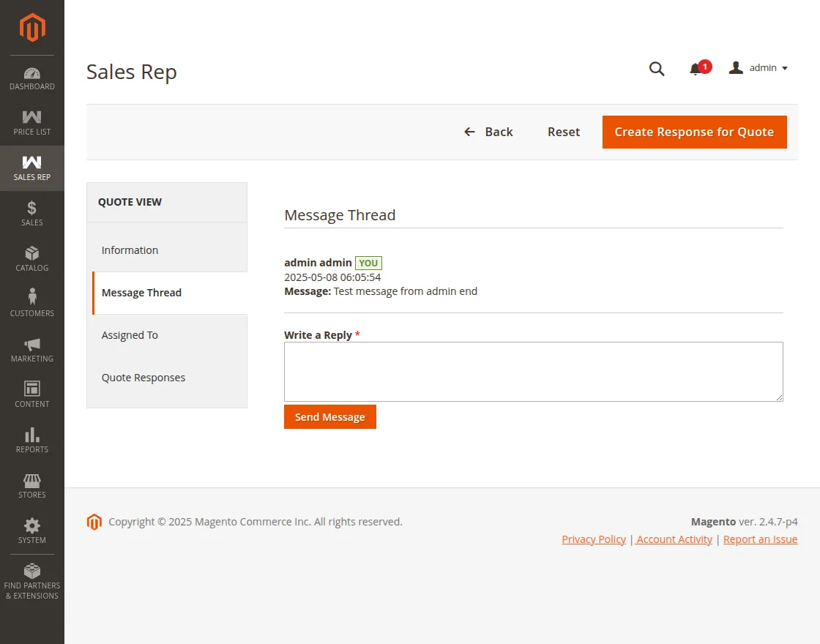Viewport: 820px width, 644px height.
Task: Click Create Response for Quote button
Action: tap(694, 132)
